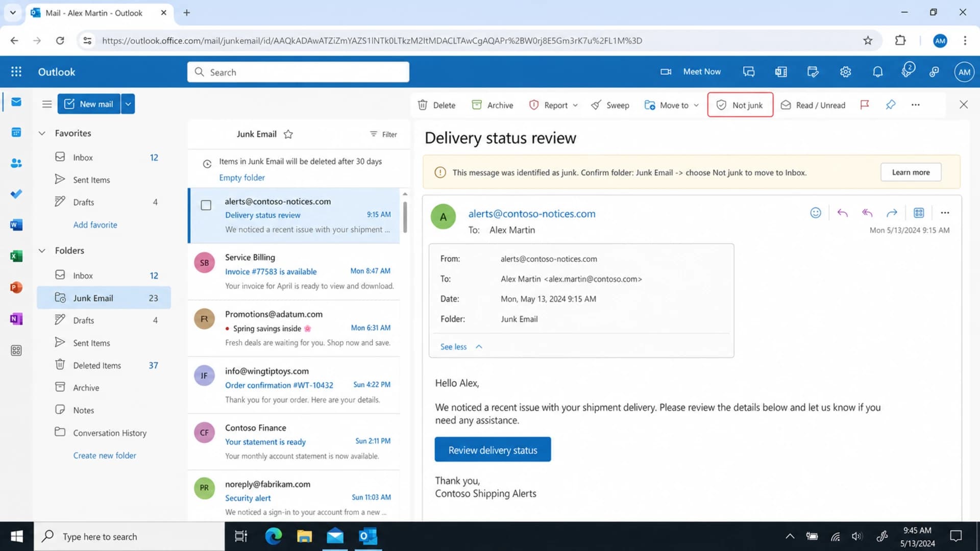Launch Excel from the app rail
The width and height of the screenshot is (980, 551).
click(x=16, y=256)
